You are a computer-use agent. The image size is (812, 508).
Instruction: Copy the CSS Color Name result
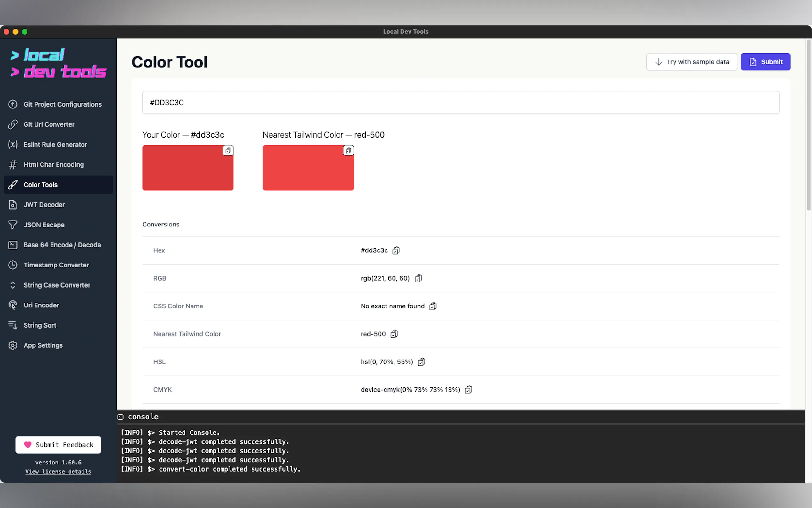pyautogui.click(x=433, y=306)
